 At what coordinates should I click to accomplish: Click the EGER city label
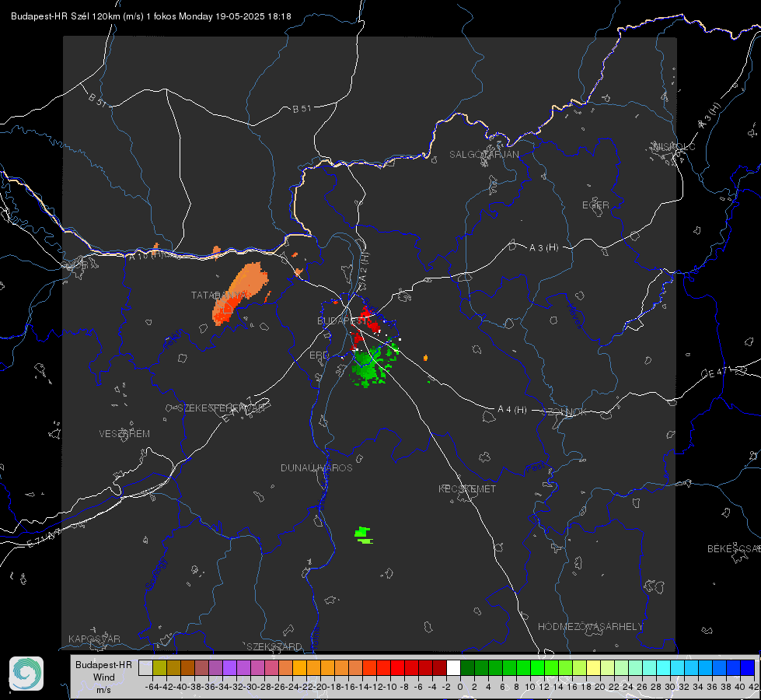(595, 205)
